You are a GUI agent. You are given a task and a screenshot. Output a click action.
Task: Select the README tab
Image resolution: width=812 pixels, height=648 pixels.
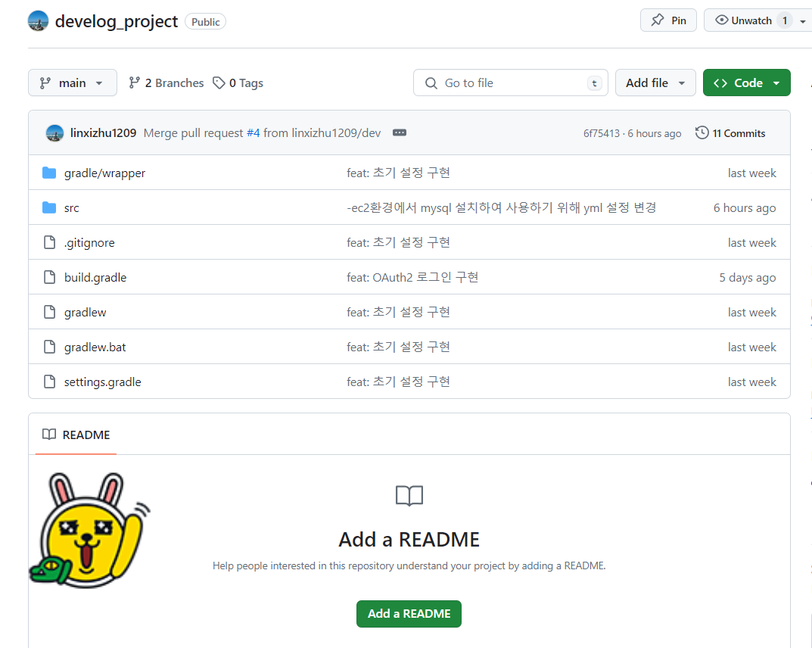pyautogui.click(x=76, y=435)
